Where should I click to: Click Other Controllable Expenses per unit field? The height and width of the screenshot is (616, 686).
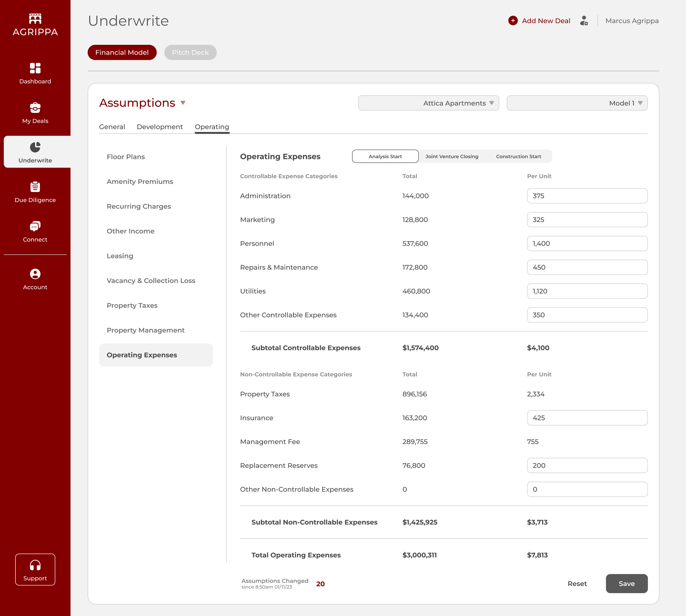[x=587, y=315]
